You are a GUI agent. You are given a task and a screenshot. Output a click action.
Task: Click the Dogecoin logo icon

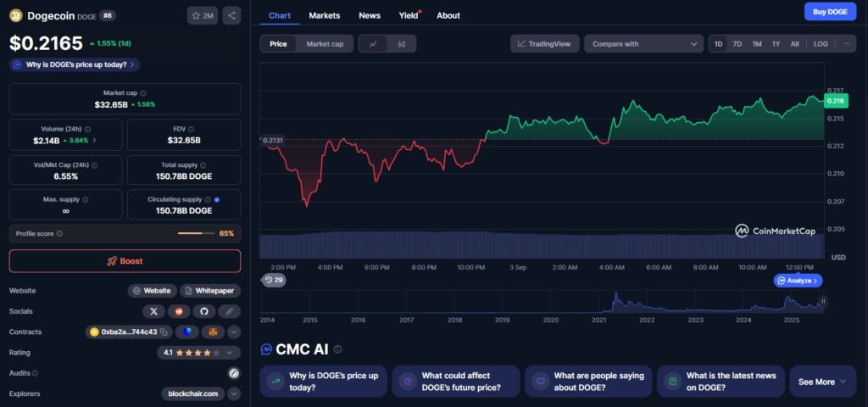15,15
